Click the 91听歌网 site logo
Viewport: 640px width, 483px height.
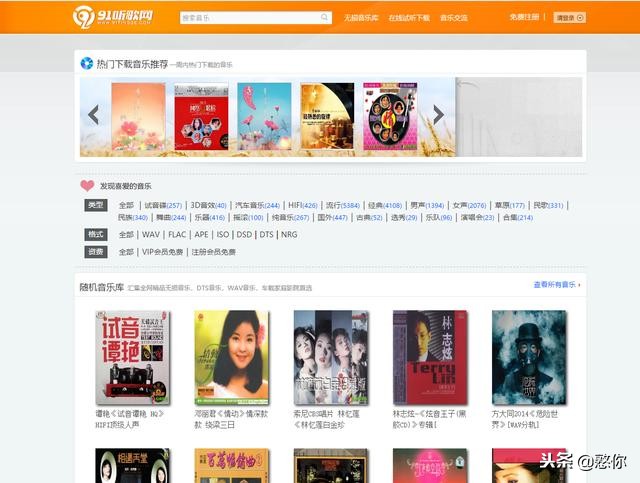pyautogui.click(x=113, y=17)
